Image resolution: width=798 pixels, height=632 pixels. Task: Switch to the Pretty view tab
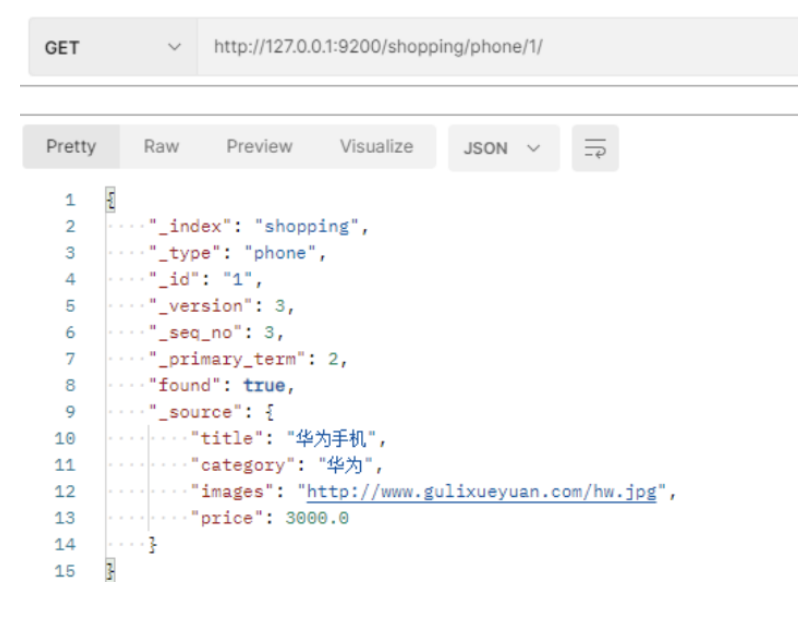tap(71, 147)
